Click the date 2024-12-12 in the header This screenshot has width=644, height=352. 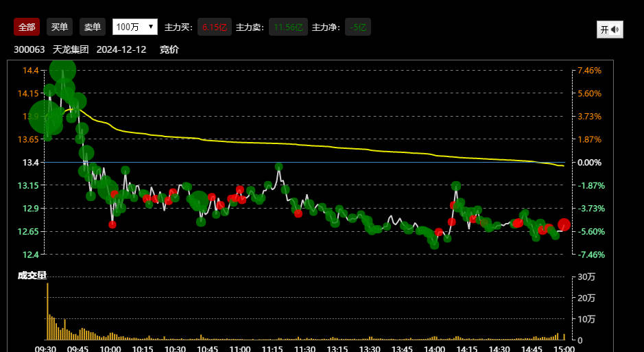click(121, 49)
